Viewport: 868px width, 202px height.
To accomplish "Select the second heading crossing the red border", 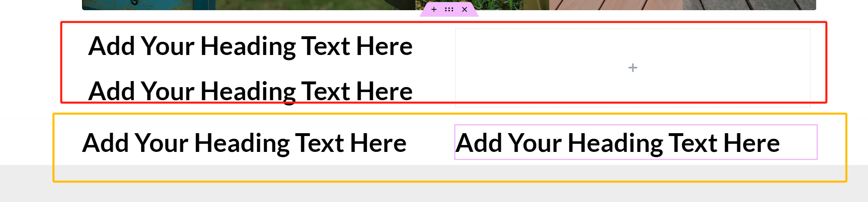I will click(x=250, y=91).
